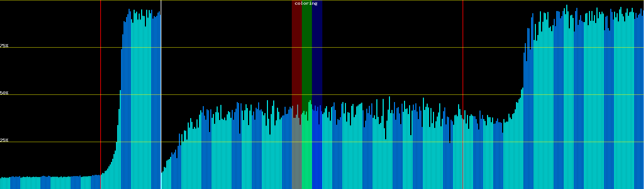
Task: Click the tall bar cluster left of white line
Action: [142, 94]
